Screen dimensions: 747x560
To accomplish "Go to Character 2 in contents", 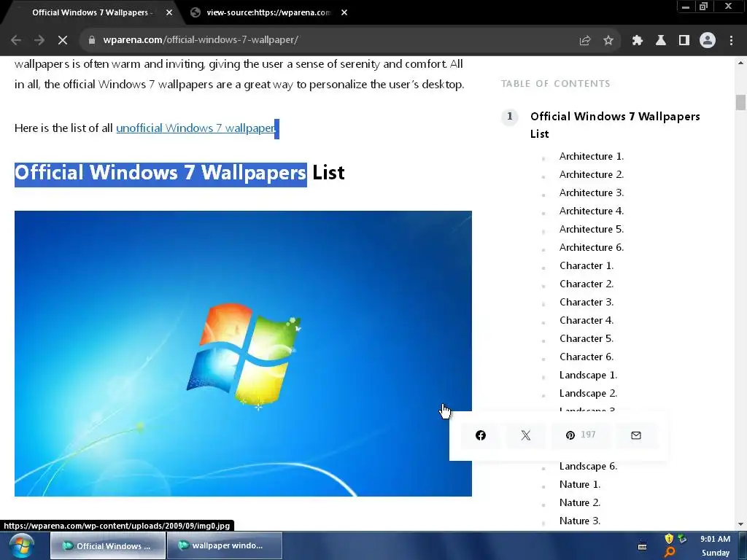I will tap(587, 284).
